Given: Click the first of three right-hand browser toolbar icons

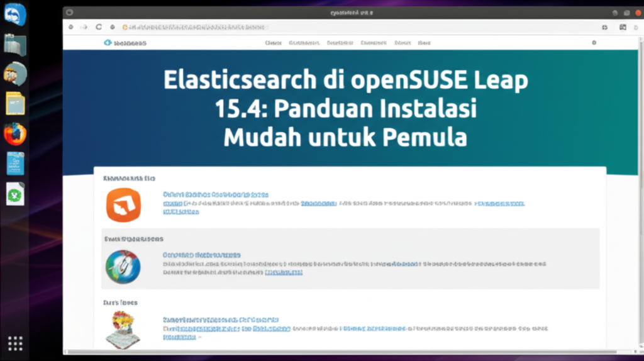Looking at the screenshot, I should point(604,27).
